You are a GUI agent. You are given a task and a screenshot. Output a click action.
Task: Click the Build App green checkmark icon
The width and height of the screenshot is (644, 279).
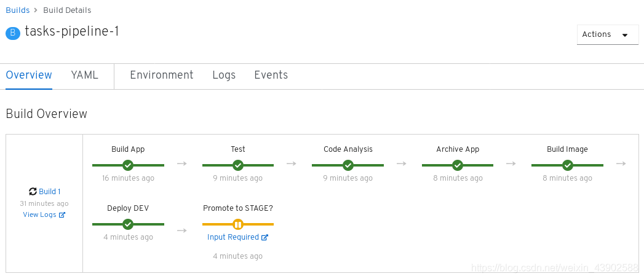tap(128, 165)
